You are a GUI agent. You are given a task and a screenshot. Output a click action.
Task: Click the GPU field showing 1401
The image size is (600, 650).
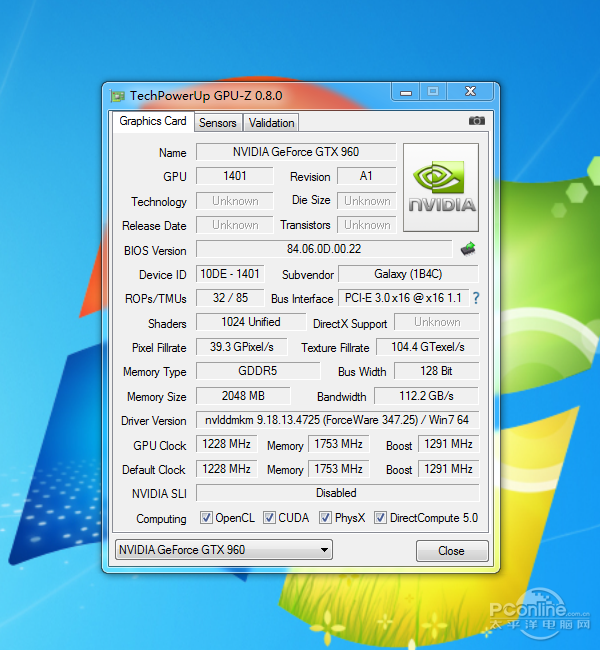[x=235, y=176]
